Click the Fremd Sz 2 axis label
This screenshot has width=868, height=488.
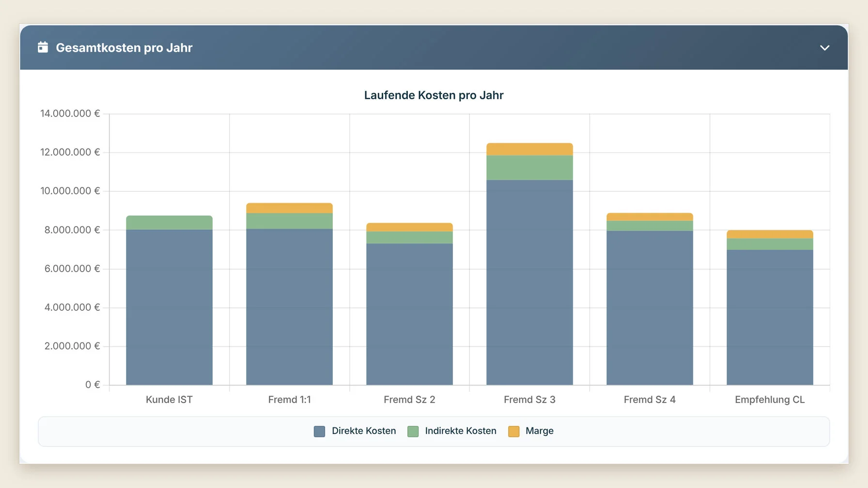pyautogui.click(x=409, y=399)
